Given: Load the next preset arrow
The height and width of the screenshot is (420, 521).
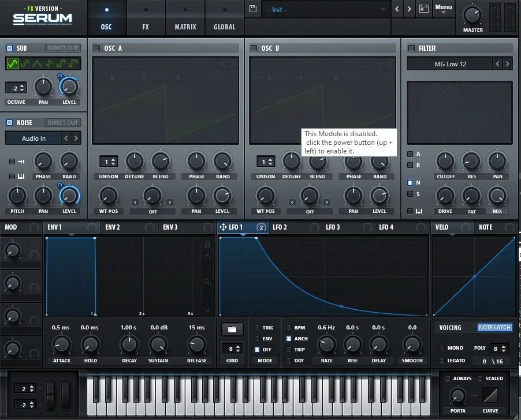Looking at the screenshot, I should coord(409,9).
